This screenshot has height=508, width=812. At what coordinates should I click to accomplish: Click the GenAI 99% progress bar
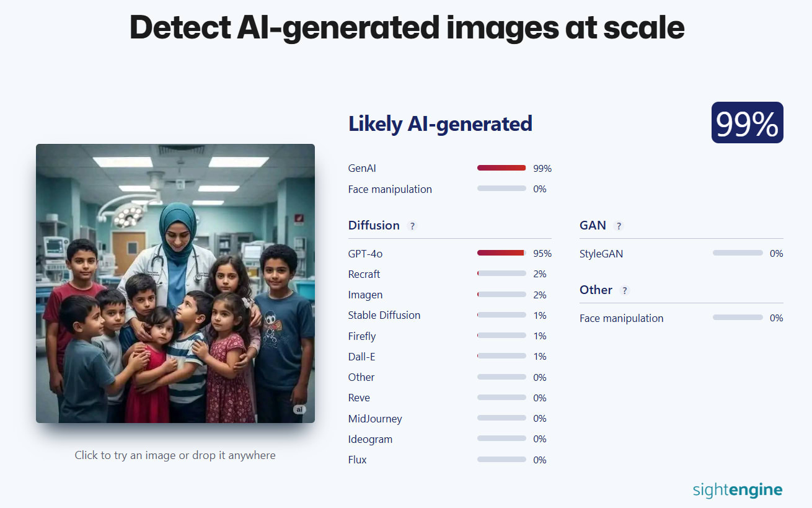[x=501, y=168]
